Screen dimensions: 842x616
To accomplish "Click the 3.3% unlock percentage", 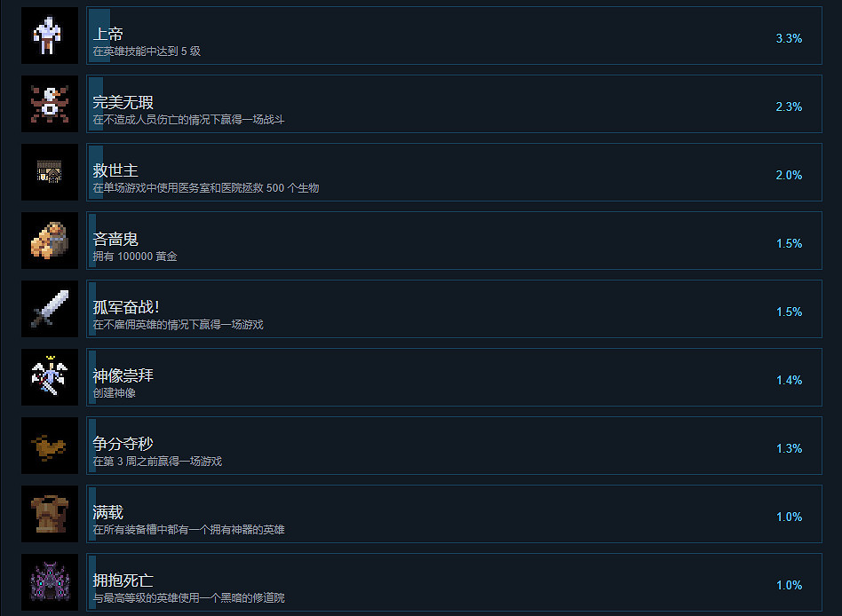I will click(x=789, y=38).
